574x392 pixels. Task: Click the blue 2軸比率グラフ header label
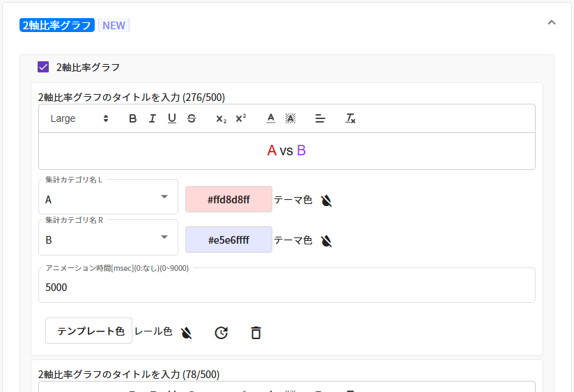pyautogui.click(x=57, y=25)
